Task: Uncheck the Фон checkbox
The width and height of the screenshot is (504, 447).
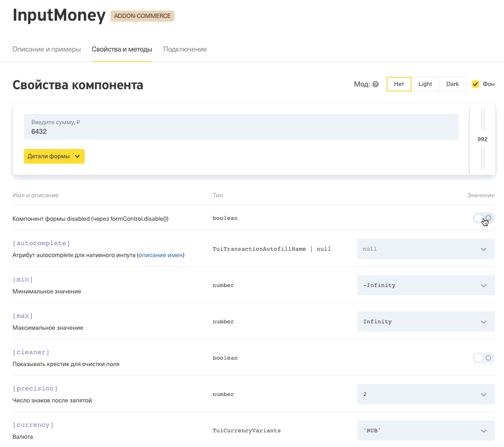Action: coord(475,84)
